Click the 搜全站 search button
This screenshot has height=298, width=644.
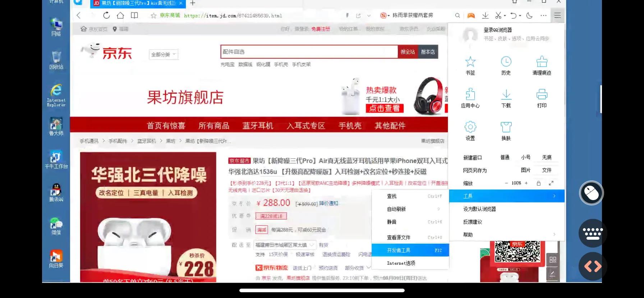coord(408,52)
